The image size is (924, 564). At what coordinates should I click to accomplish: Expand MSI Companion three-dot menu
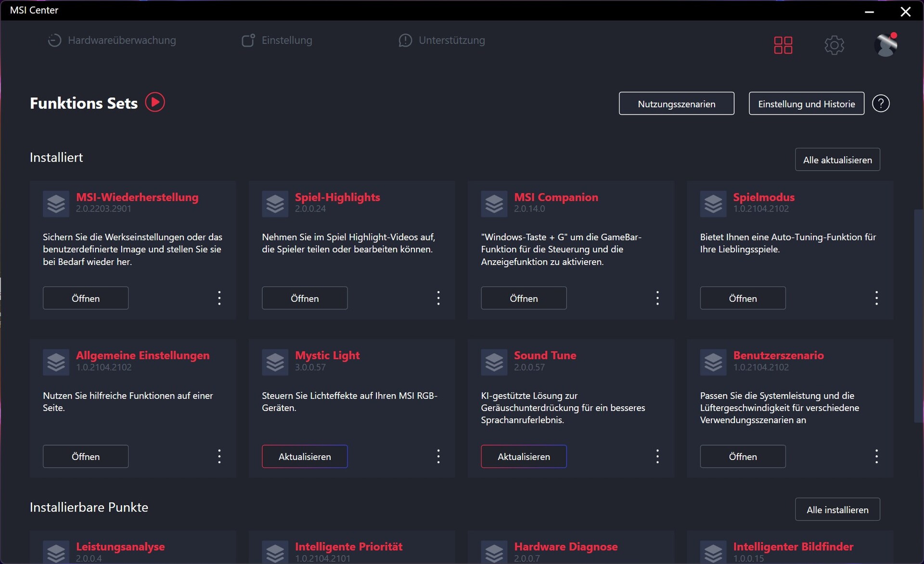click(x=657, y=298)
